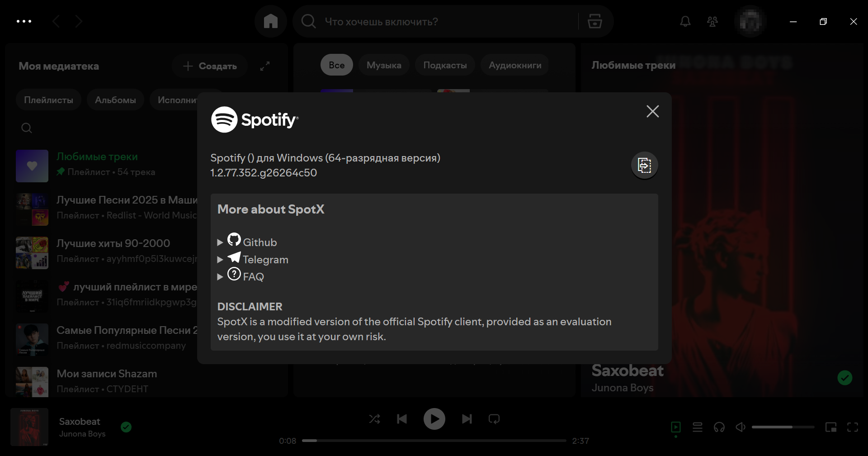Adjust the volume slider

(783, 427)
